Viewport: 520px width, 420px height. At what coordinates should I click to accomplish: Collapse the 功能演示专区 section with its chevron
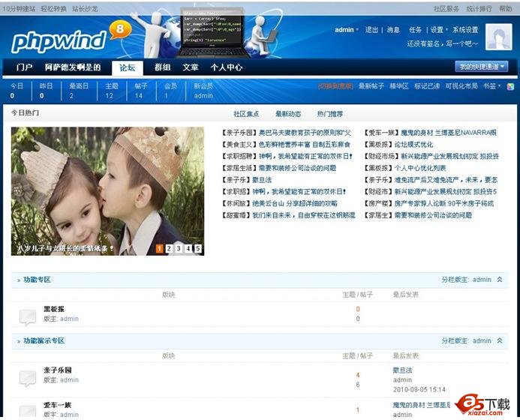[x=500, y=340]
